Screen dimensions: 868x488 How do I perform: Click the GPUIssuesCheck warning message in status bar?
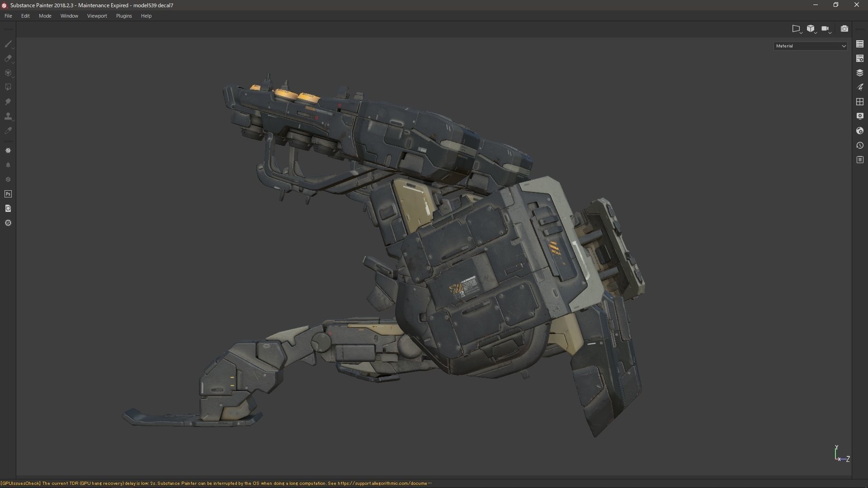(216, 483)
